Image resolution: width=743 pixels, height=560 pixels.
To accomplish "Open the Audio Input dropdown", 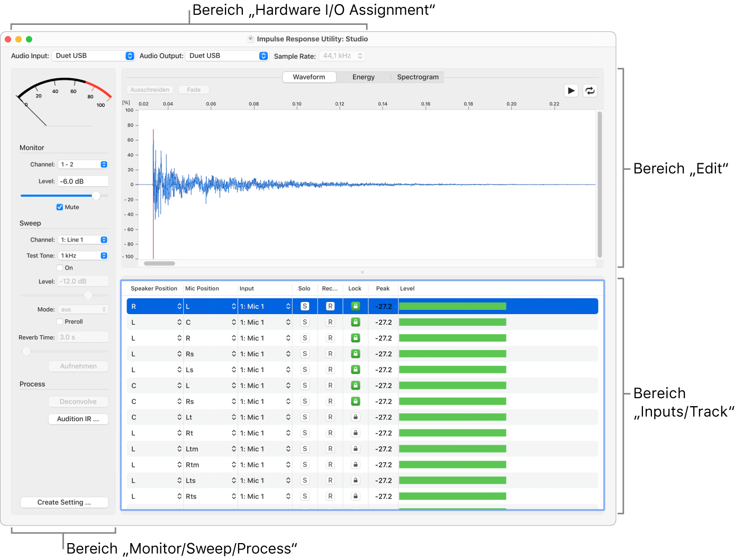I will pos(93,56).
